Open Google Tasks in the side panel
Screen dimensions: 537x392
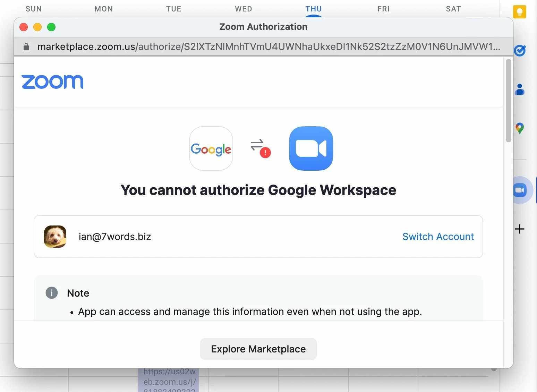pos(520,51)
